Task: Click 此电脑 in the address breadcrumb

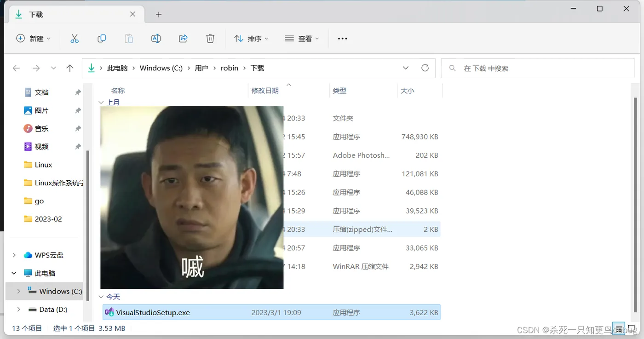Action: 117,68
